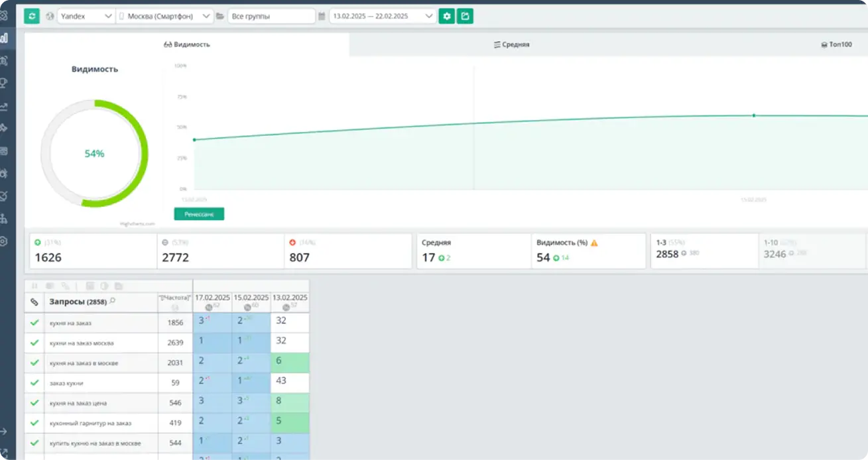Viewport: 868px width, 460px height.
Task: Click the Все группы input field
Action: pyautogui.click(x=271, y=16)
